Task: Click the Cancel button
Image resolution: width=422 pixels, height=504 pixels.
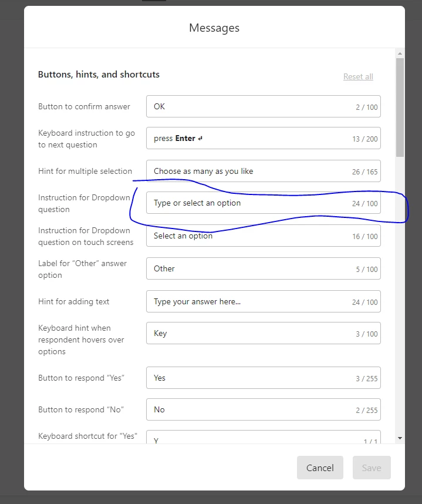Action: (x=320, y=468)
